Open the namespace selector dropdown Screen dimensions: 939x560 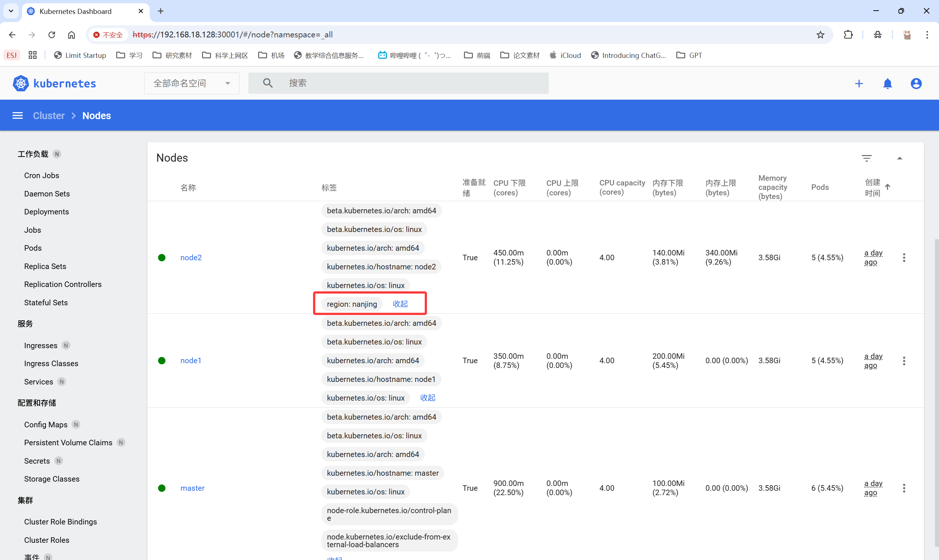[191, 84]
